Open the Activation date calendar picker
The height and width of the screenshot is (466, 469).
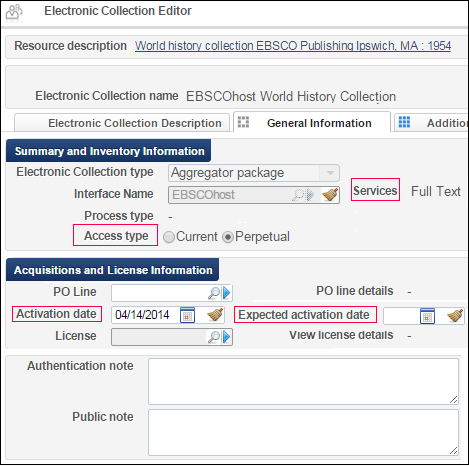187,315
